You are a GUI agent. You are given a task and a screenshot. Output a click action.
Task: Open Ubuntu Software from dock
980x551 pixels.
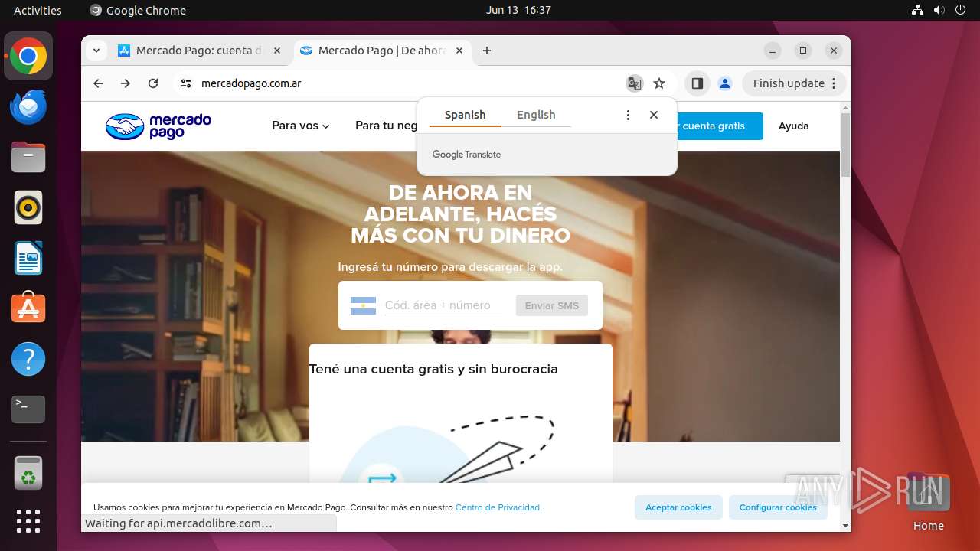tap(28, 308)
